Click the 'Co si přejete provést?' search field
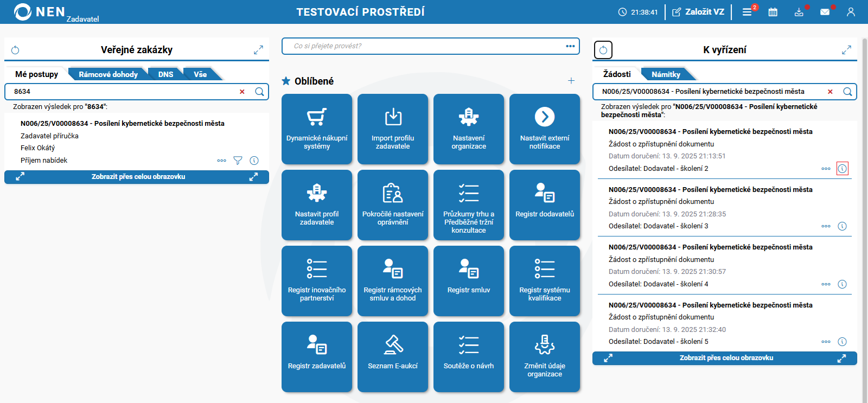Viewport: 868px width, 403px height. [x=423, y=46]
